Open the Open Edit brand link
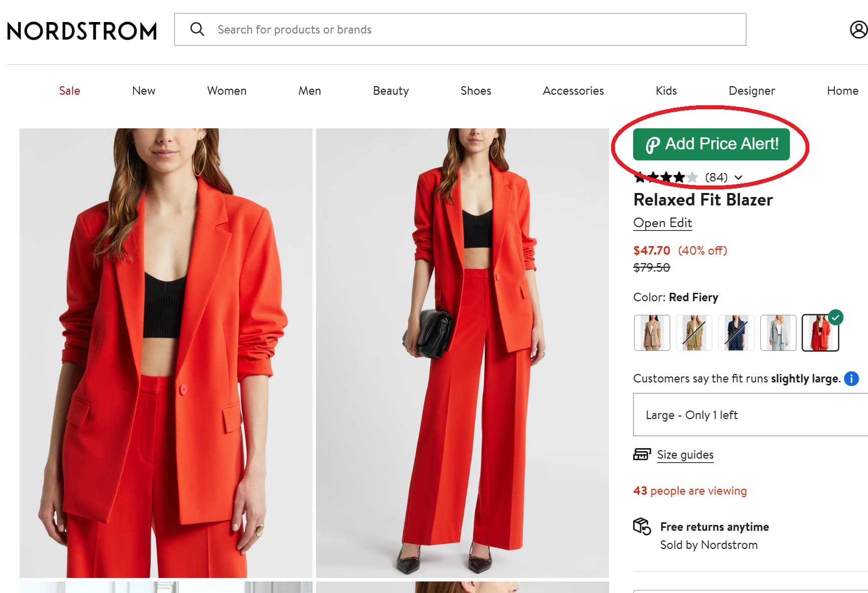868x593 pixels. [663, 223]
